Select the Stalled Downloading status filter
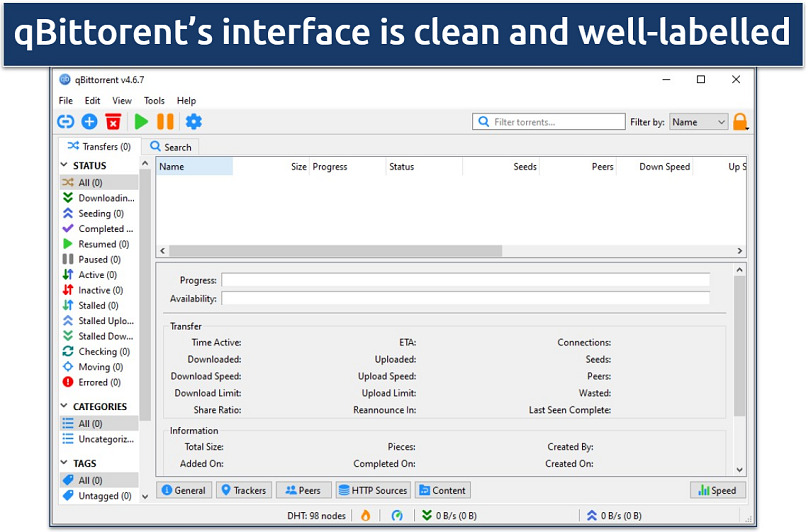The height and width of the screenshot is (532, 806). [x=99, y=336]
